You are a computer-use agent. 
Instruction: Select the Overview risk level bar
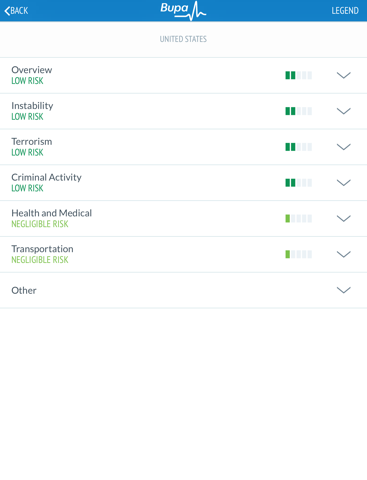[x=299, y=75]
